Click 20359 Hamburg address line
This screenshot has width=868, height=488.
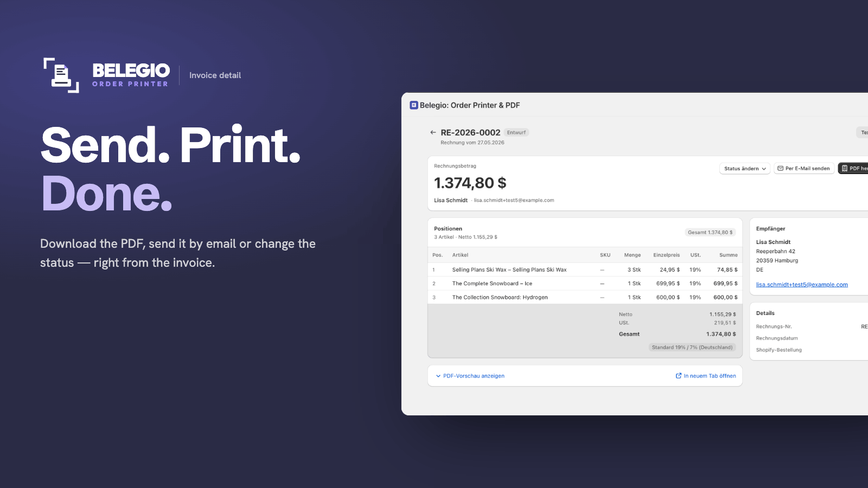point(777,261)
